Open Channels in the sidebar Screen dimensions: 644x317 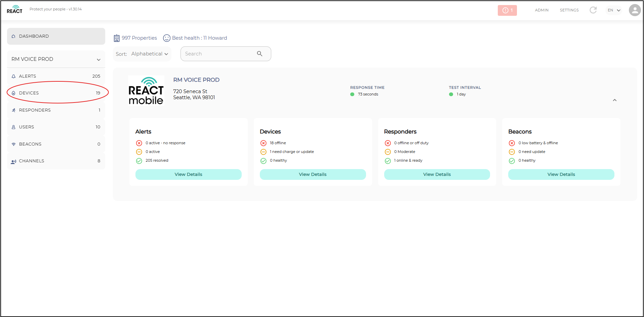(56, 161)
